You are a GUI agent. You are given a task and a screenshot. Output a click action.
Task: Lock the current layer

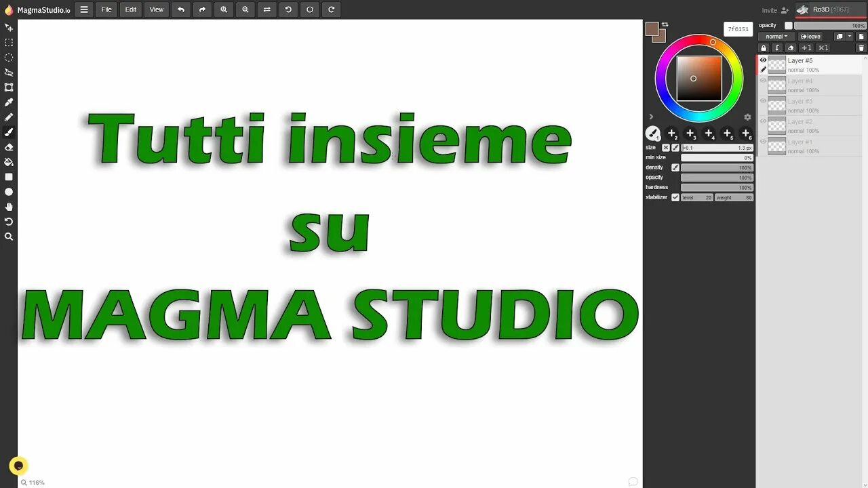pyautogui.click(x=764, y=48)
